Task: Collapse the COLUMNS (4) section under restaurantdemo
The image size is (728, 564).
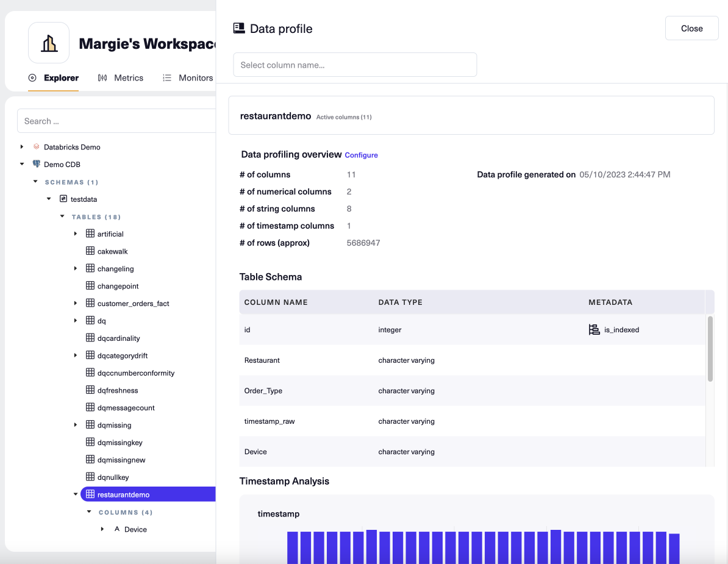Action: 89,512
